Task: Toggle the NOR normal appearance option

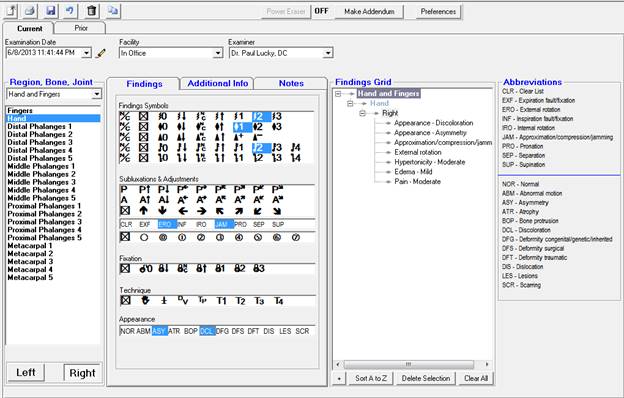Action: [127, 331]
